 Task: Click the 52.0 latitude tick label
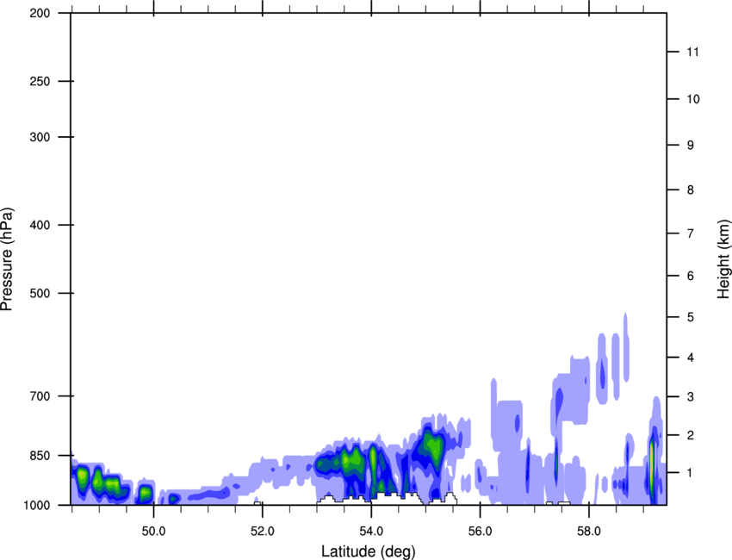263,532
